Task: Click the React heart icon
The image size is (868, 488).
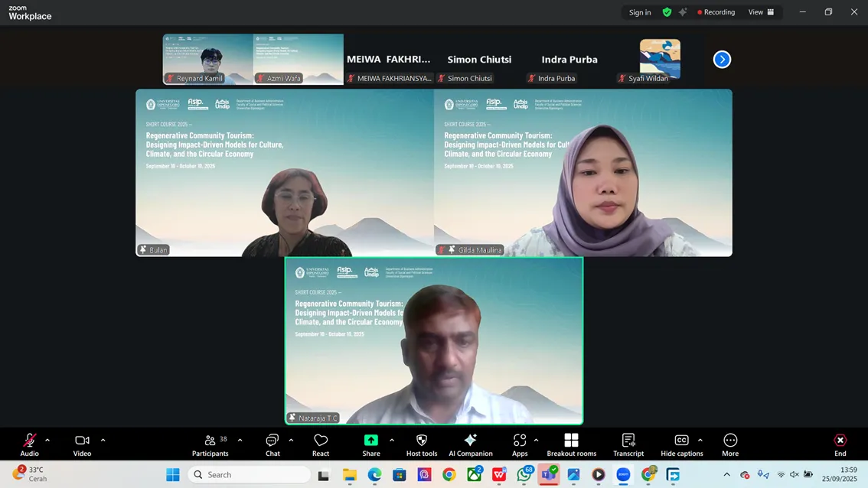Action: point(321,444)
